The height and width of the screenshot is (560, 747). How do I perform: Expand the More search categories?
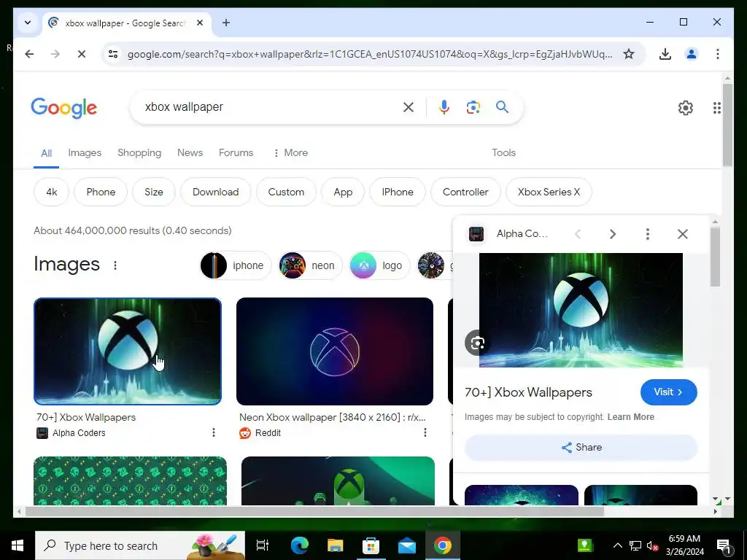(290, 153)
